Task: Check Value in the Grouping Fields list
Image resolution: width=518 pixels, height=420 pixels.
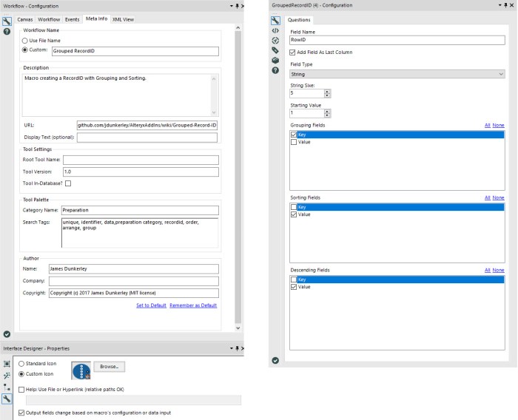Action: (294, 142)
